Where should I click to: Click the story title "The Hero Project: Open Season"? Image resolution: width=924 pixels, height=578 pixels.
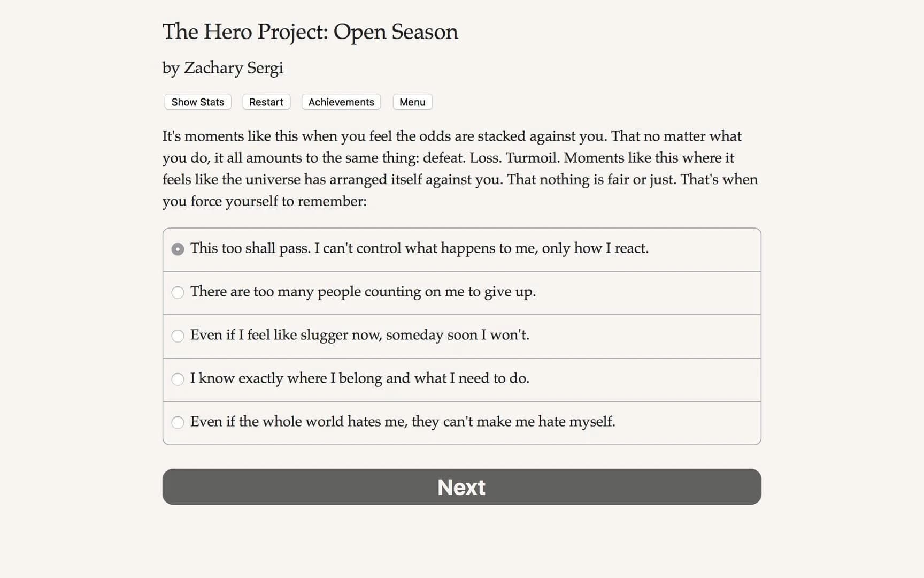310,32
